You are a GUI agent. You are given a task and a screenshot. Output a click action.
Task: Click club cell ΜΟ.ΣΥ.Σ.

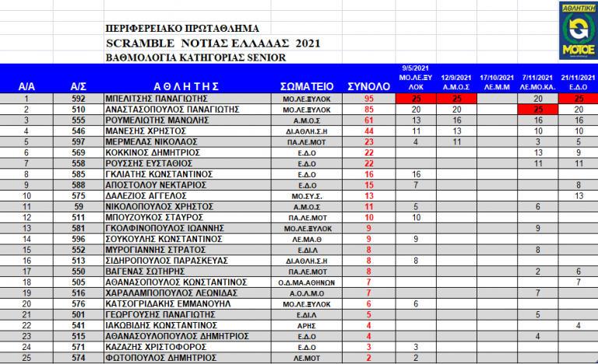(307, 196)
